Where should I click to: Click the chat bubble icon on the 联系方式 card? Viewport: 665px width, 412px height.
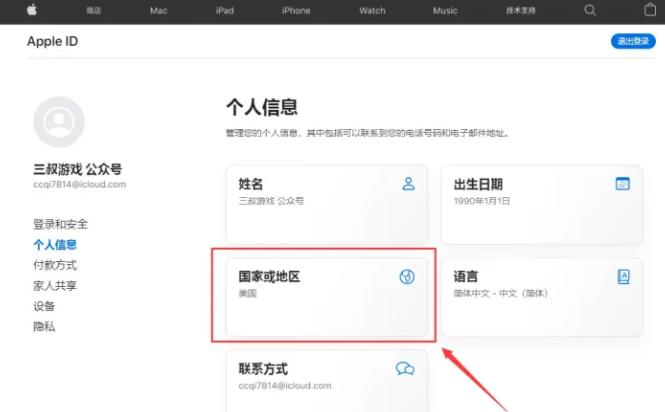tap(405, 368)
